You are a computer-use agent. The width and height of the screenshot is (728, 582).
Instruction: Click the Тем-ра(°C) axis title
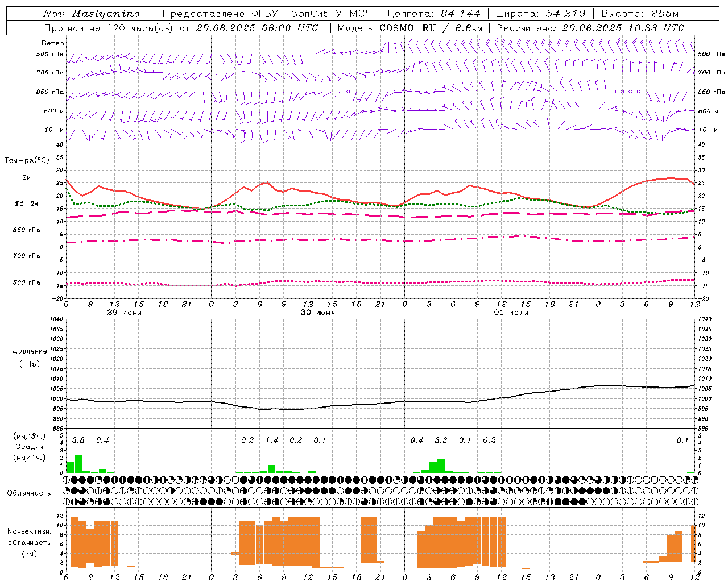click(27, 161)
